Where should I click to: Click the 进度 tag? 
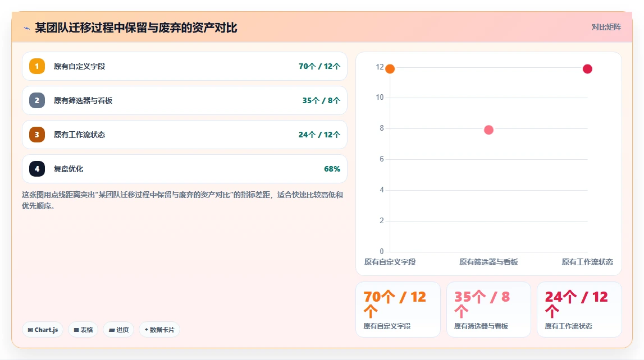pyautogui.click(x=118, y=330)
